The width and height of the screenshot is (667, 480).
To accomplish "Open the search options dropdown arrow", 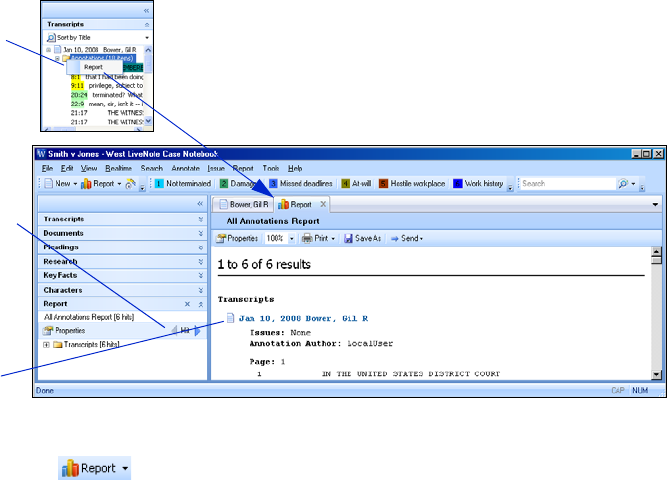I will [x=633, y=184].
